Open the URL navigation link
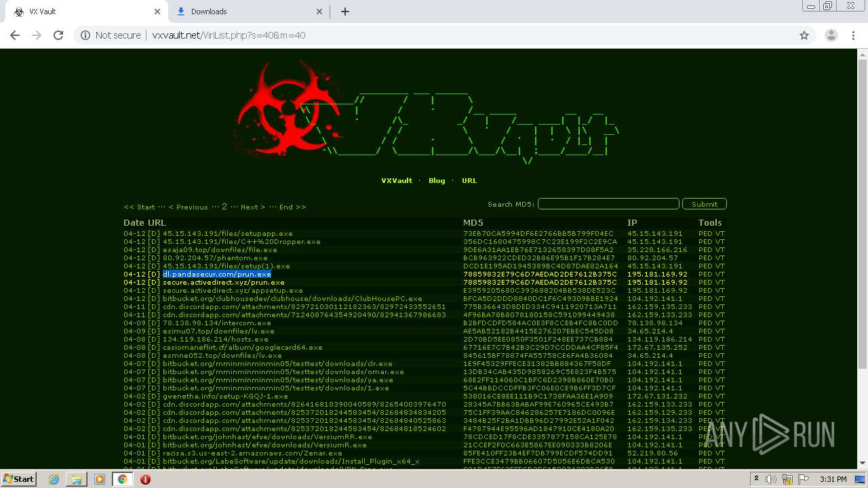This screenshot has height=488, width=868. click(x=469, y=181)
